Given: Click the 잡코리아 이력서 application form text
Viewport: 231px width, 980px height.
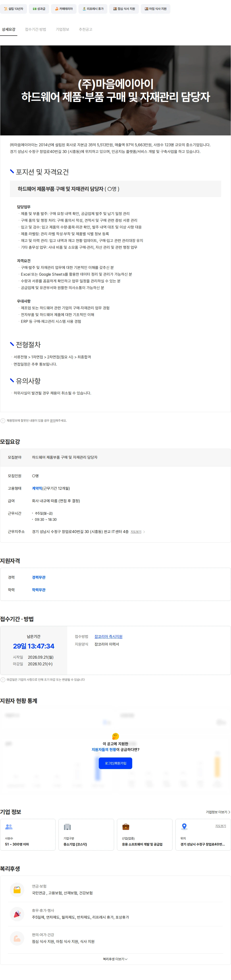Looking at the screenshot, I should (x=107, y=644).
